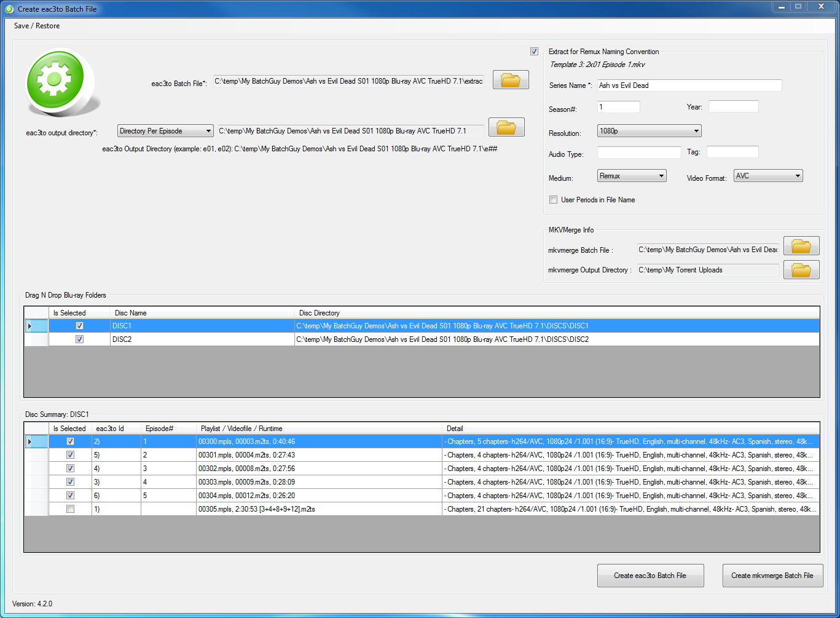Select the DISC2 disc name cell
The height and width of the screenshot is (618, 840).
tap(202, 339)
